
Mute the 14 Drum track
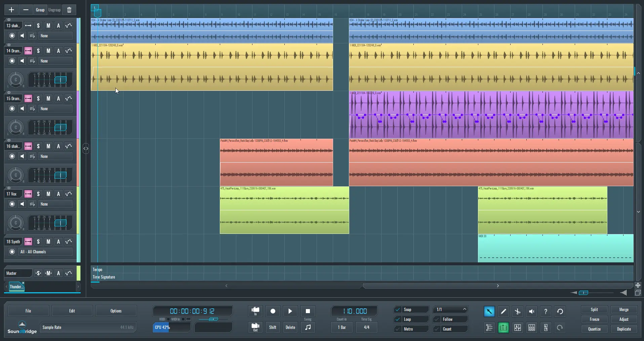[x=48, y=51]
